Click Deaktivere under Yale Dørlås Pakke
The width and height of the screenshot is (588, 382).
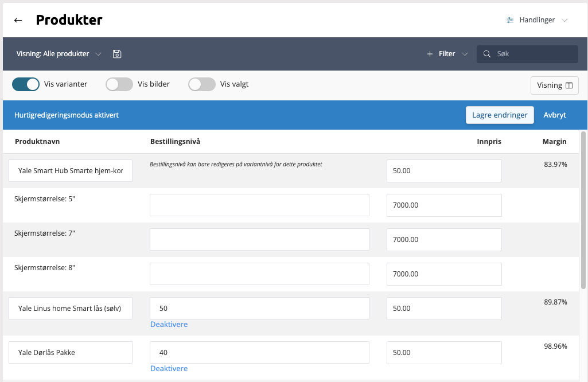169,368
